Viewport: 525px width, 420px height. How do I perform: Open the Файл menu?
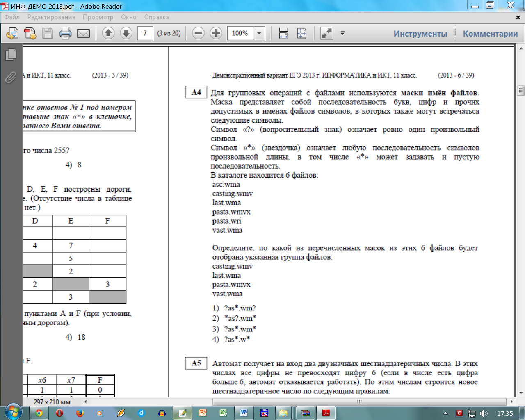pos(12,17)
